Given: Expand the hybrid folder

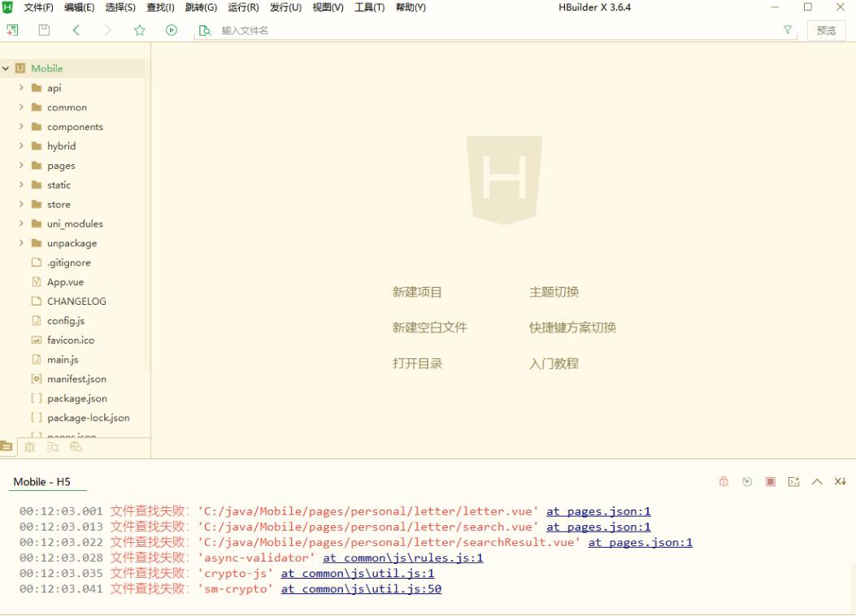Looking at the screenshot, I should [x=21, y=145].
